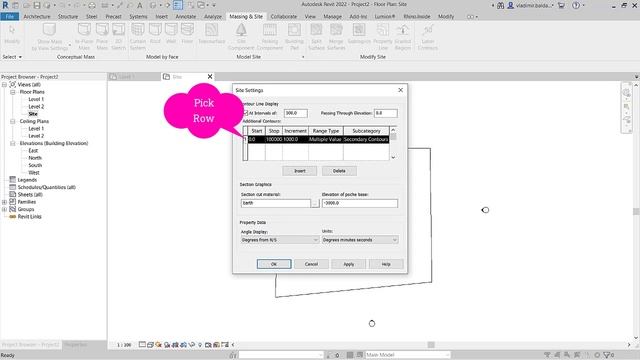Select Revit Links in Project Browser

click(29, 217)
